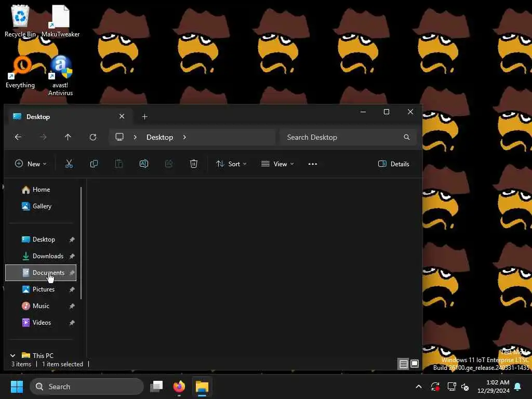Image resolution: width=532 pixels, height=399 pixels.
Task: Select the avast! Antivirus desktop shortcut
Action: click(60, 76)
